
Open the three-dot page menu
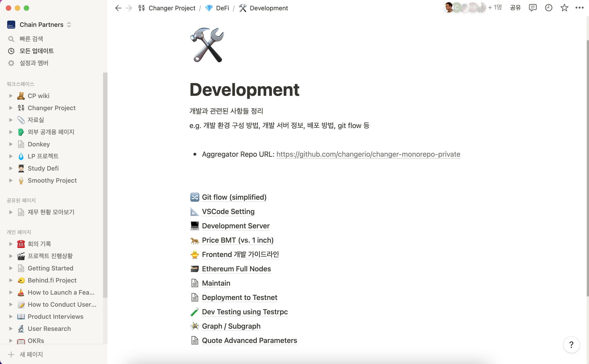tap(579, 8)
